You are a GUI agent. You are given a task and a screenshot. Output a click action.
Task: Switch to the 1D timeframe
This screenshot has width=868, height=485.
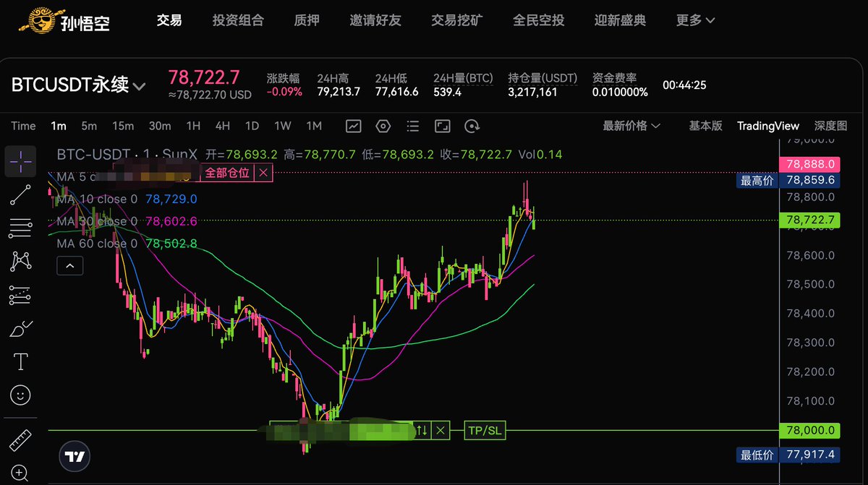[252, 126]
